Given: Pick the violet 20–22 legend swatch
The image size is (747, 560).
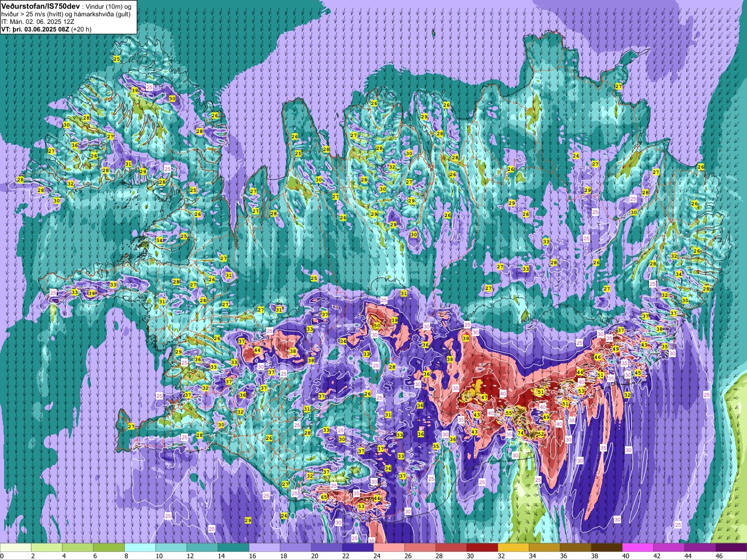Looking at the screenshot, I should point(326,548).
